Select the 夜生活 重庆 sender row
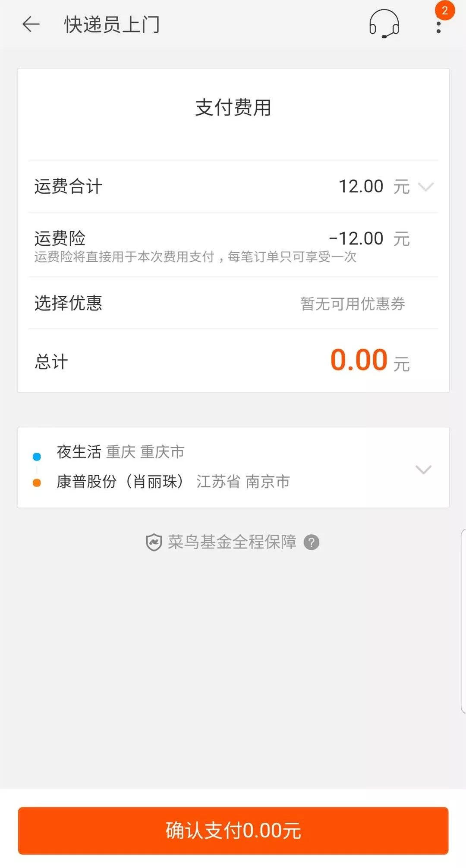This screenshot has height=868, width=466. click(x=121, y=452)
